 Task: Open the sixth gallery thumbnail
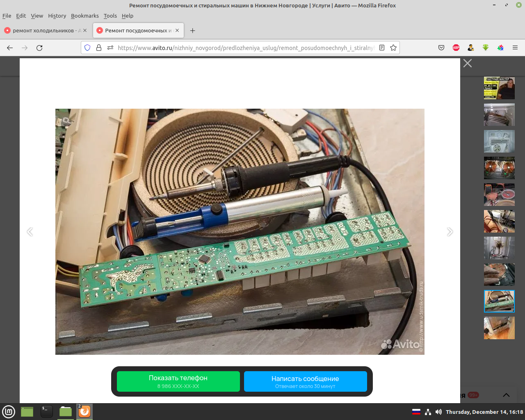point(499,221)
